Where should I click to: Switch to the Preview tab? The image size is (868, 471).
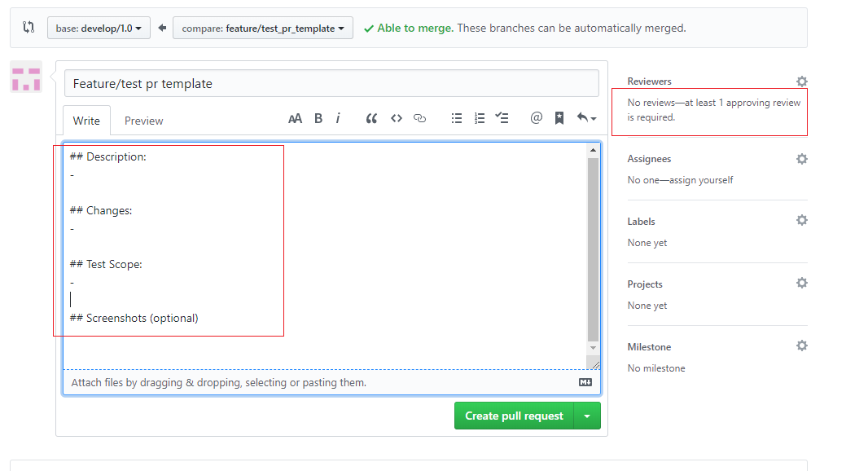pos(143,121)
